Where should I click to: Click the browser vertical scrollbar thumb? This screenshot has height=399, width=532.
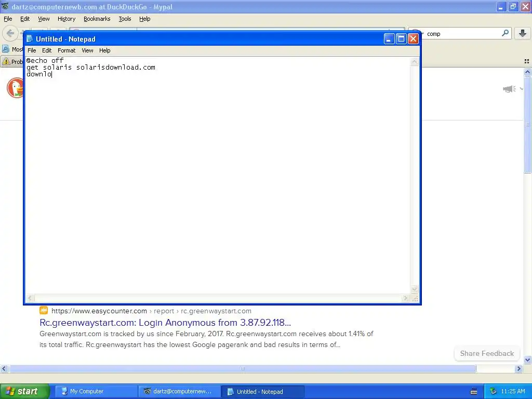point(527,125)
